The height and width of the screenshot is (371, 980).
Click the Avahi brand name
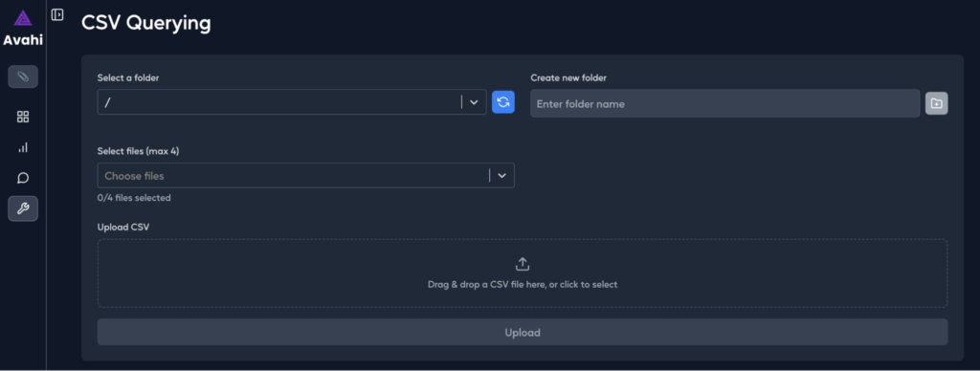[x=23, y=40]
